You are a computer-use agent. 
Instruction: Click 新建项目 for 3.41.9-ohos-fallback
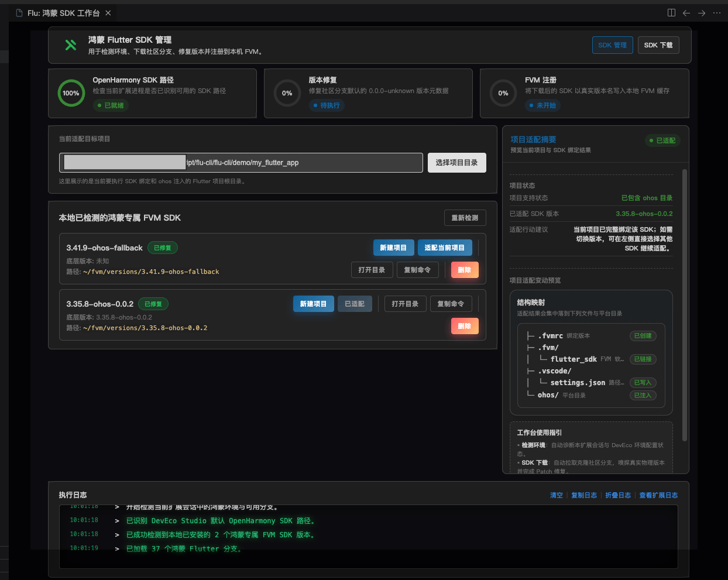[x=393, y=248]
